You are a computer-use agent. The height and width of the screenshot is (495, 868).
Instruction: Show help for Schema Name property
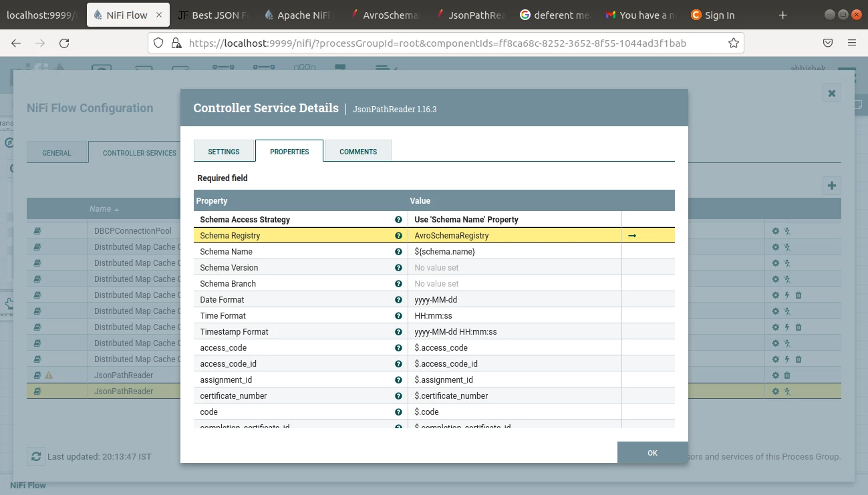pyautogui.click(x=398, y=251)
